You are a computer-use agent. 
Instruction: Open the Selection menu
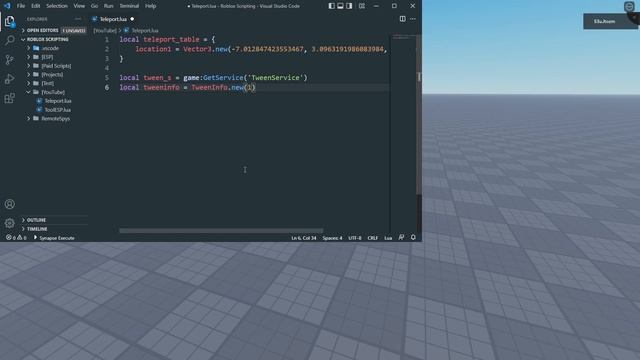(x=57, y=6)
